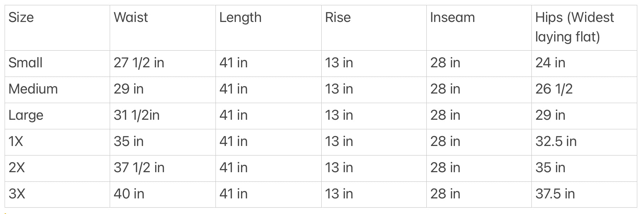Click the Large size row label
This screenshot has height=214, width=644.
pyautogui.click(x=26, y=115)
